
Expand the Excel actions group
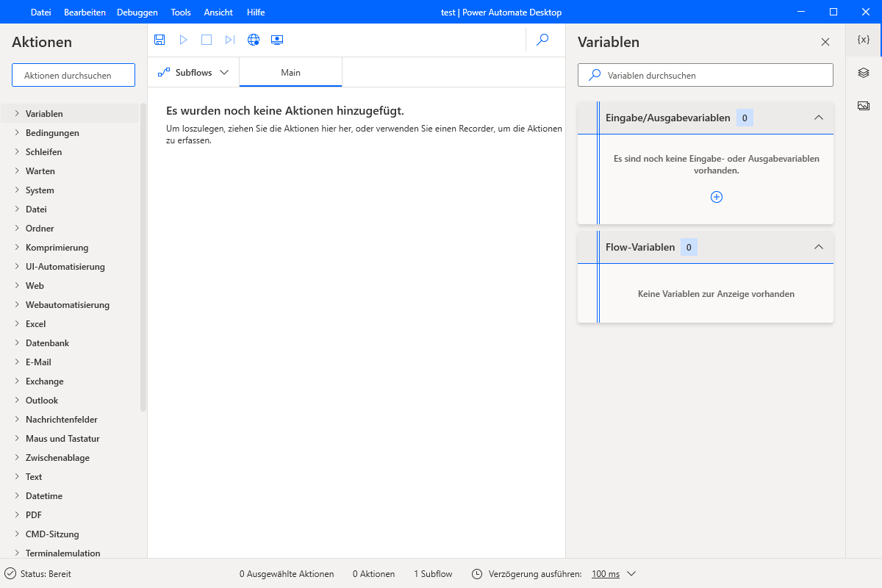point(35,324)
